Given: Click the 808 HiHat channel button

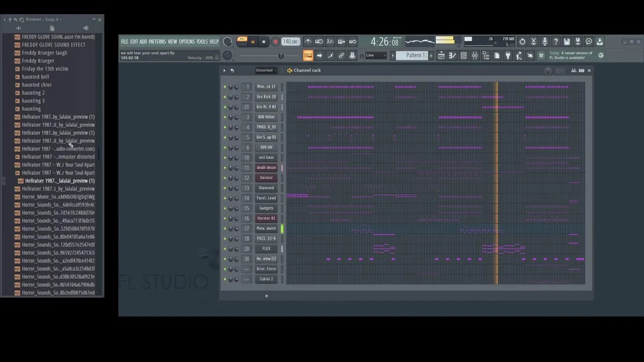Looking at the screenshot, I should [x=266, y=117].
